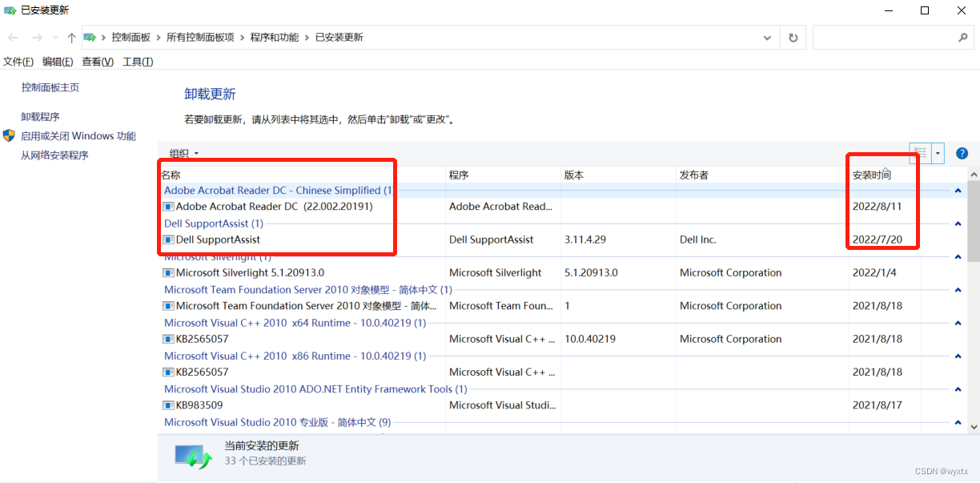Collapse Visual C++ 2010 x64 Runtime group arrow
This screenshot has height=483, width=980.
click(x=958, y=323)
